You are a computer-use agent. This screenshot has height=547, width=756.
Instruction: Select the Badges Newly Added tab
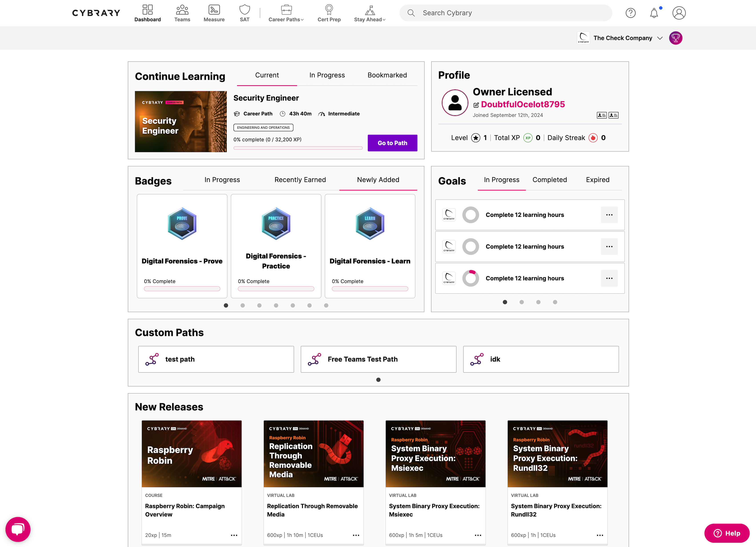(378, 180)
